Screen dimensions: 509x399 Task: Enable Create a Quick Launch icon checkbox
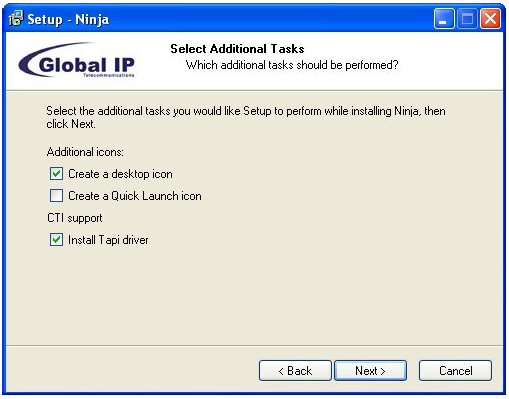click(56, 196)
